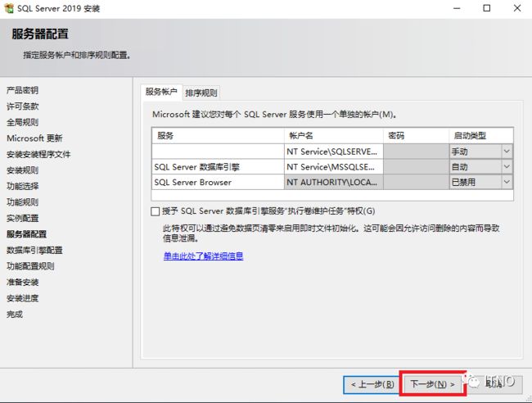Image resolution: width=532 pixels, height=403 pixels.
Task: Maximize the SQL Server 2019 安装 window
Action: [487, 8]
